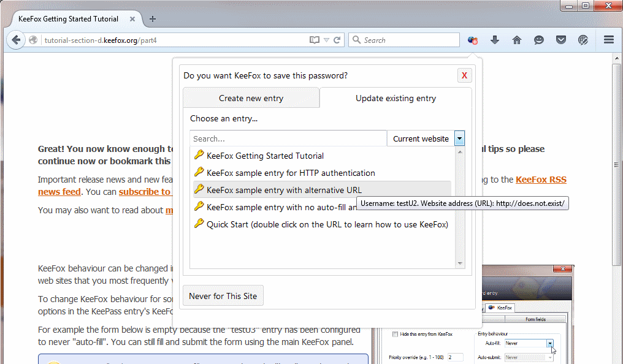623x364 pixels.
Task: Open the Current website dropdown arrow
Action: click(x=459, y=138)
